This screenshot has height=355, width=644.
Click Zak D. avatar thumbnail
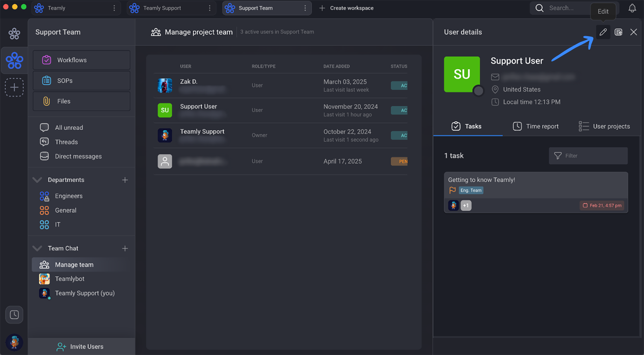[x=165, y=85]
